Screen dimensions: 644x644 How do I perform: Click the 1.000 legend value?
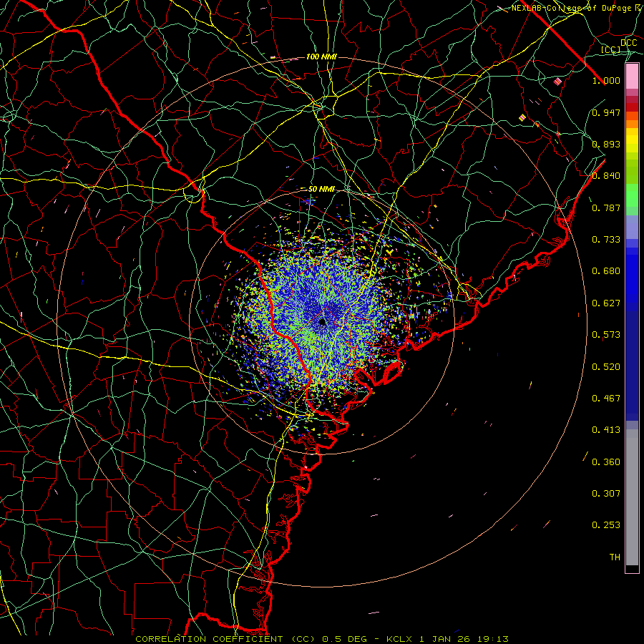(606, 80)
